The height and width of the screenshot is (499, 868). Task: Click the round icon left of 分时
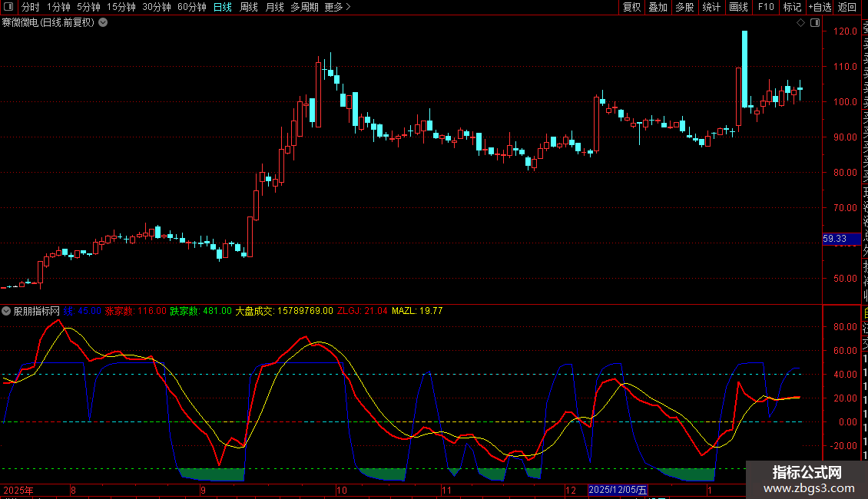click(8, 7)
